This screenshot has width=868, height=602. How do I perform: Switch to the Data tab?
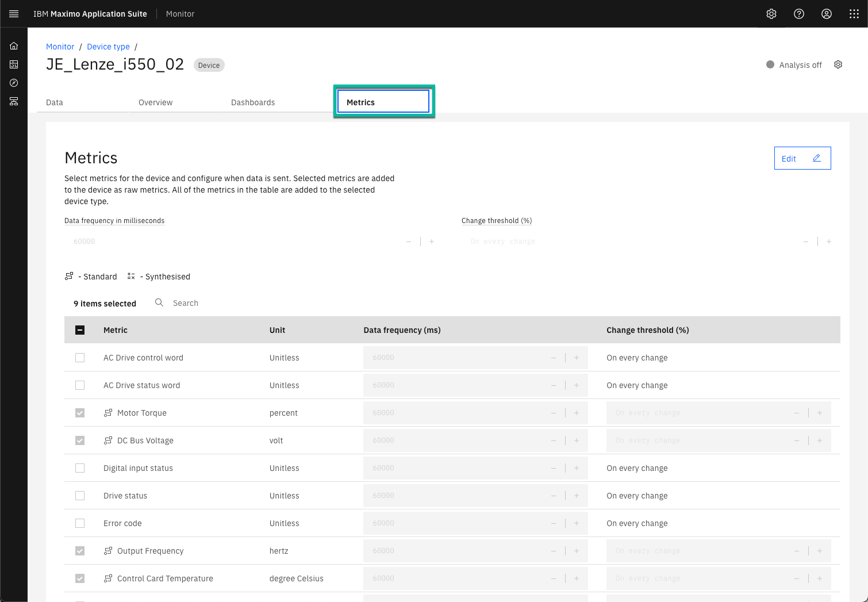pyautogui.click(x=83, y=102)
